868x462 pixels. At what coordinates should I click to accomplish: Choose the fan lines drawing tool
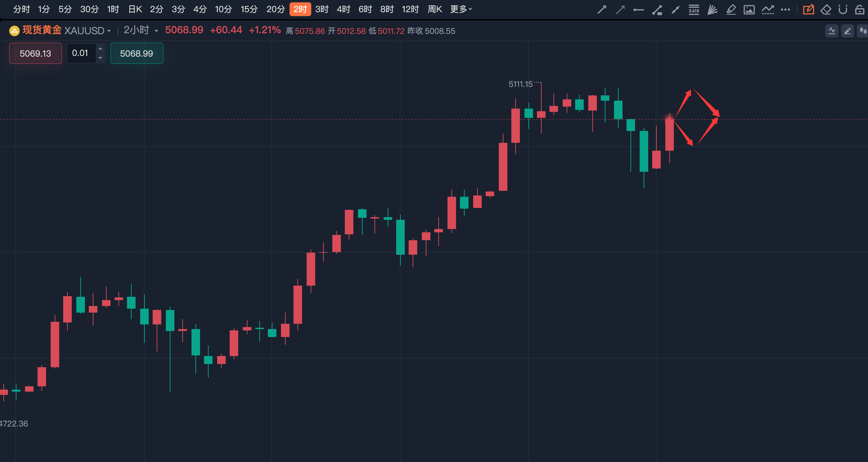[712, 10]
